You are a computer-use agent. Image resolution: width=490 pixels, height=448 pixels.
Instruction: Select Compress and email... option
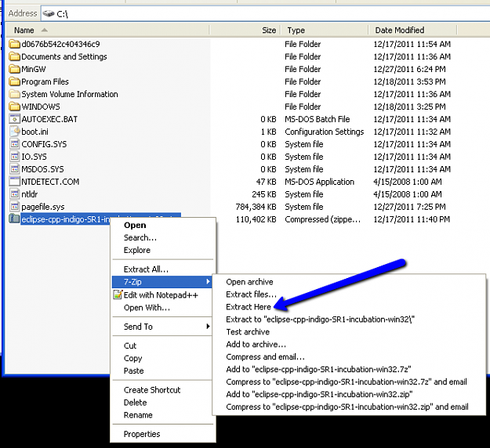tap(349, 357)
